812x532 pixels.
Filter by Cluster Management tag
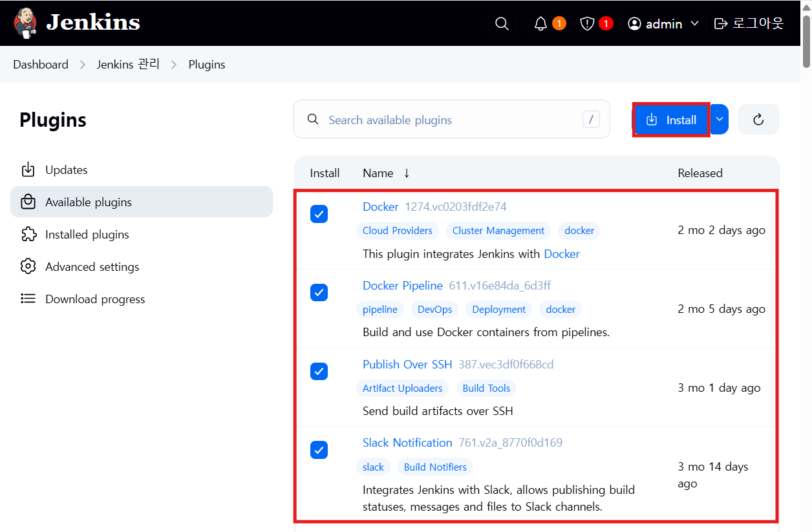coord(498,231)
